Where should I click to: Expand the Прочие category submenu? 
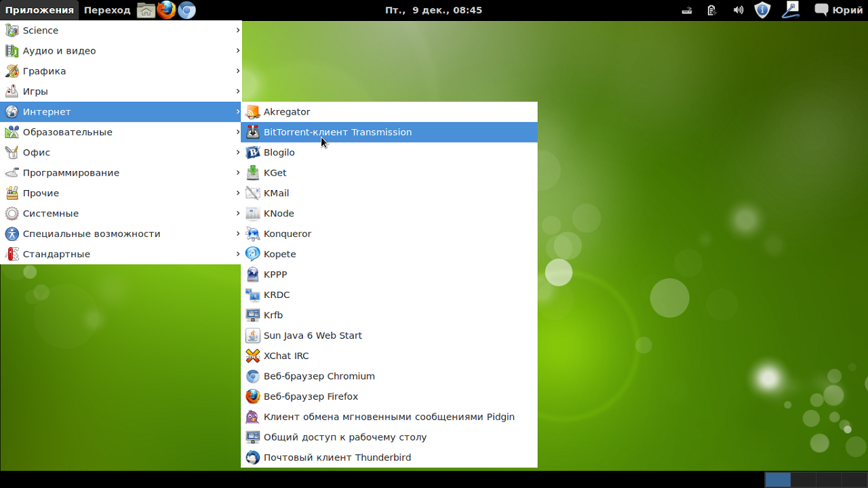[121, 193]
